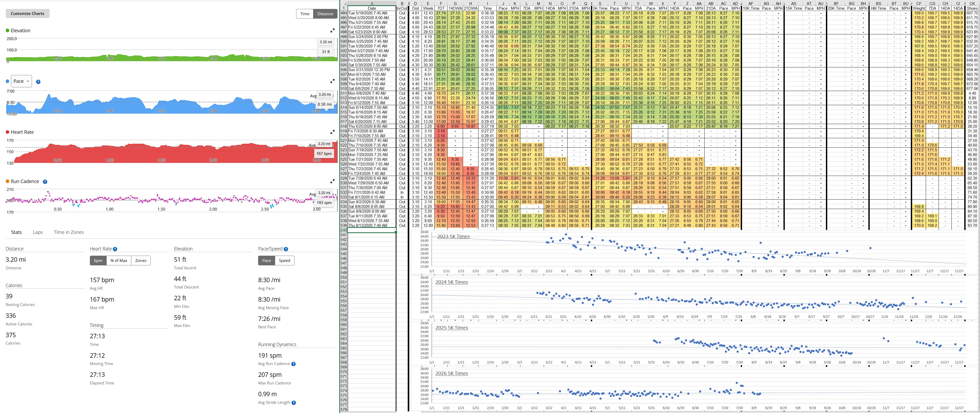Expand the Run Cadence chart to fullscreen

point(332,181)
